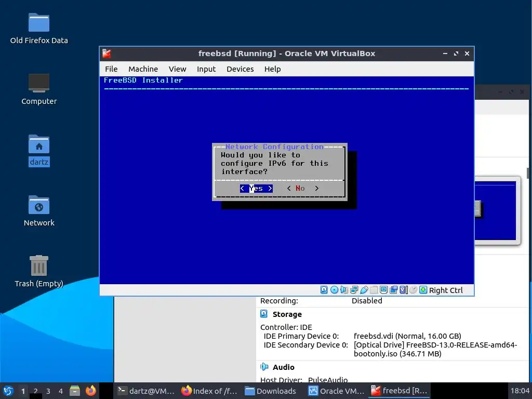Click the hard disk activity indicator icon

tap(324, 290)
